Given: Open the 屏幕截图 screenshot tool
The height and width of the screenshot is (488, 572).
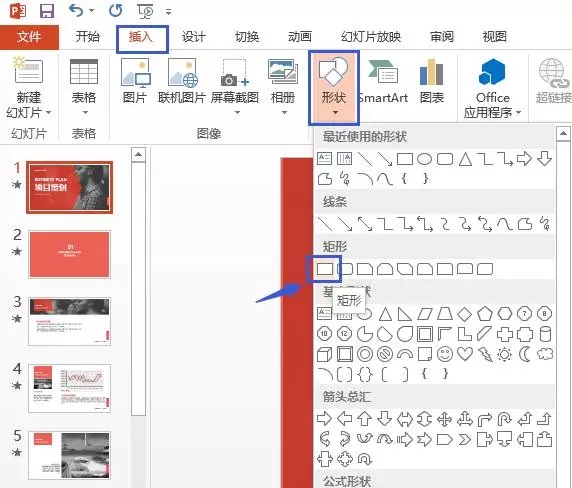Looking at the screenshot, I should coord(235,87).
